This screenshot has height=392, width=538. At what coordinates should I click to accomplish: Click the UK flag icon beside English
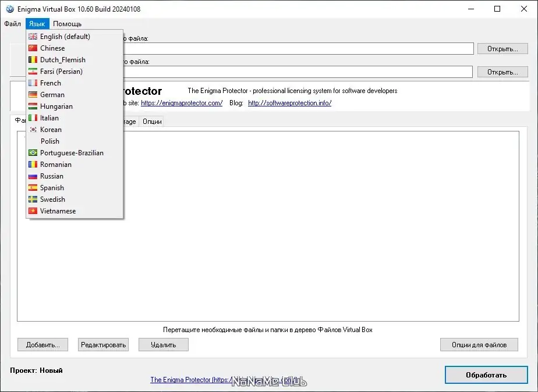33,36
